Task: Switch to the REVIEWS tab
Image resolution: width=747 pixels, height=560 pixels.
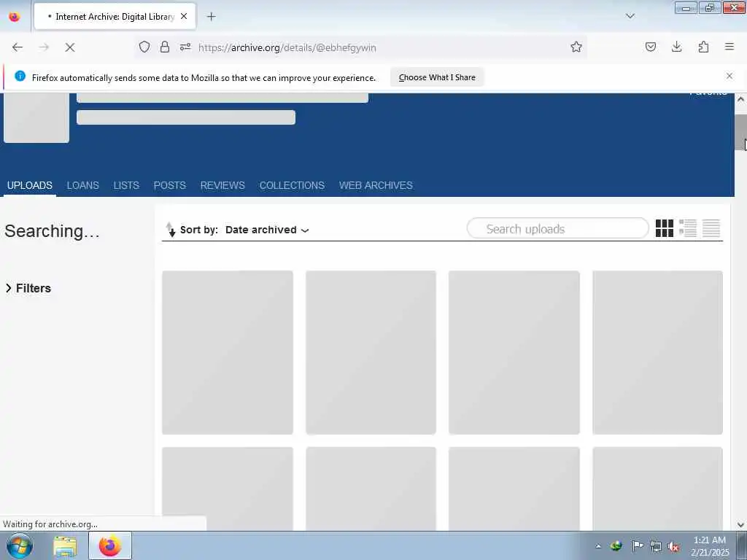Action: pos(222,185)
